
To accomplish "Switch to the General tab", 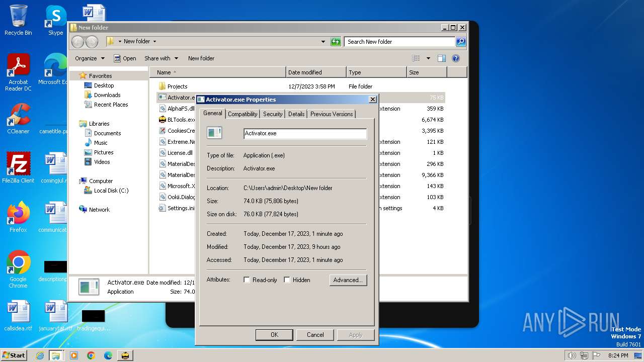I will (x=212, y=113).
